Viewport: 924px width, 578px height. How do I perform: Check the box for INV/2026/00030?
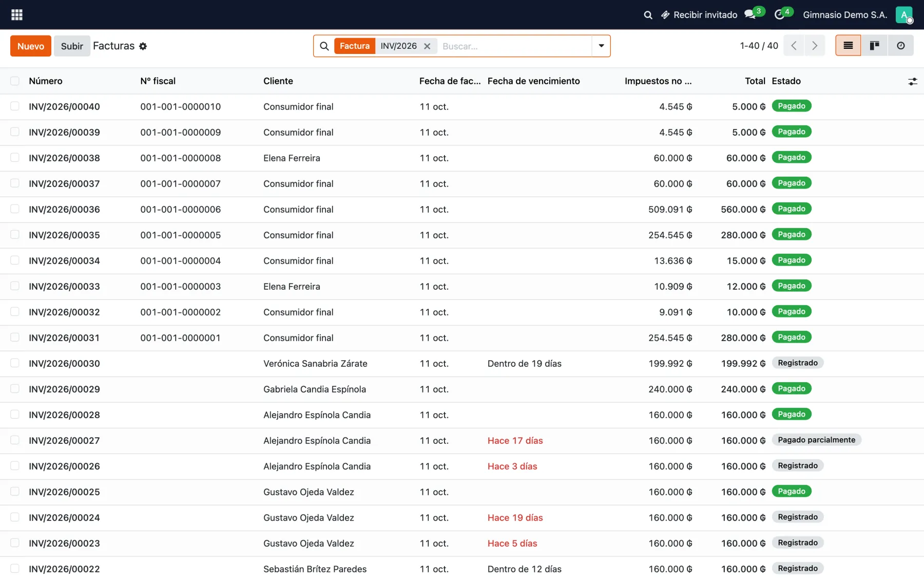tap(15, 363)
